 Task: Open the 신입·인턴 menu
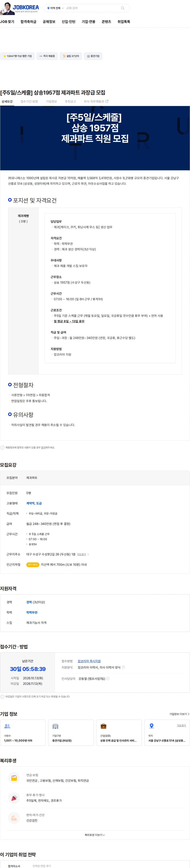(68, 22)
